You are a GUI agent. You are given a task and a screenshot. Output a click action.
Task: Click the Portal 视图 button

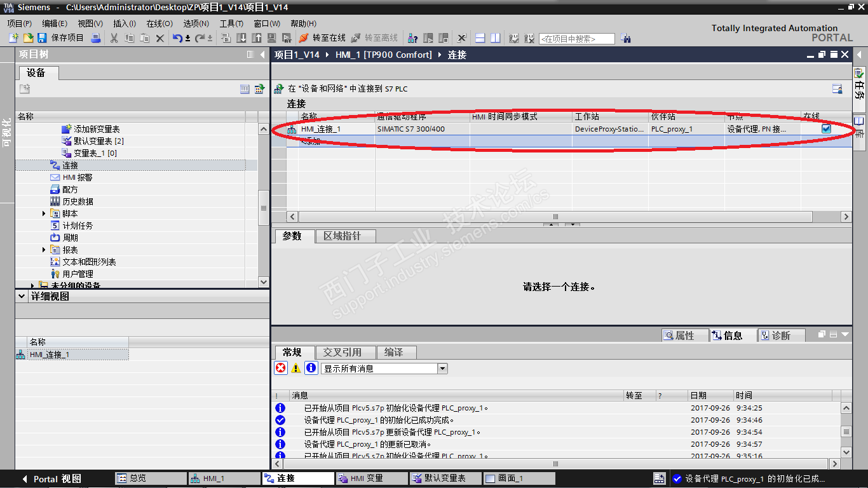[51, 479]
